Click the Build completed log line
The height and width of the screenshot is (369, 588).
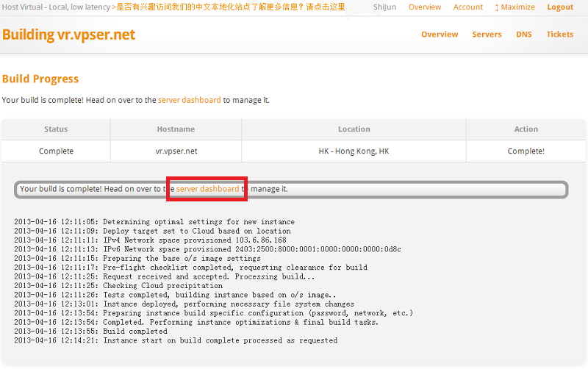(90, 332)
